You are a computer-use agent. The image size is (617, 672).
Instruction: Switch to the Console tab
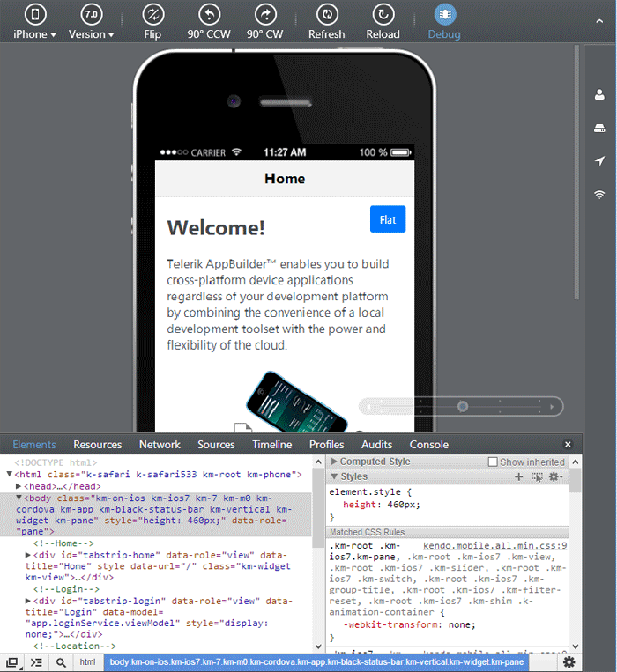click(429, 445)
